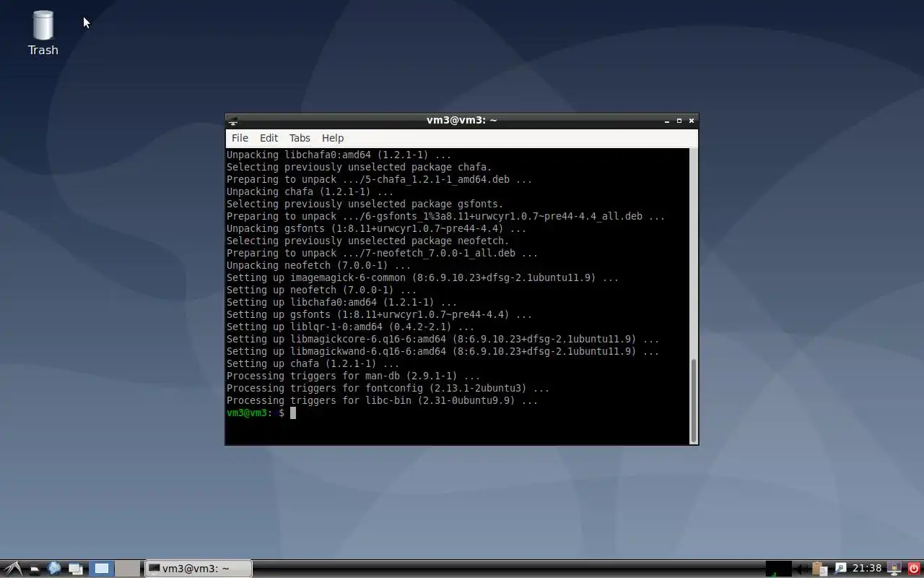Click 'Processing triggers for fontconfig' line
The height and width of the screenshot is (578, 924).
point(388,388)
